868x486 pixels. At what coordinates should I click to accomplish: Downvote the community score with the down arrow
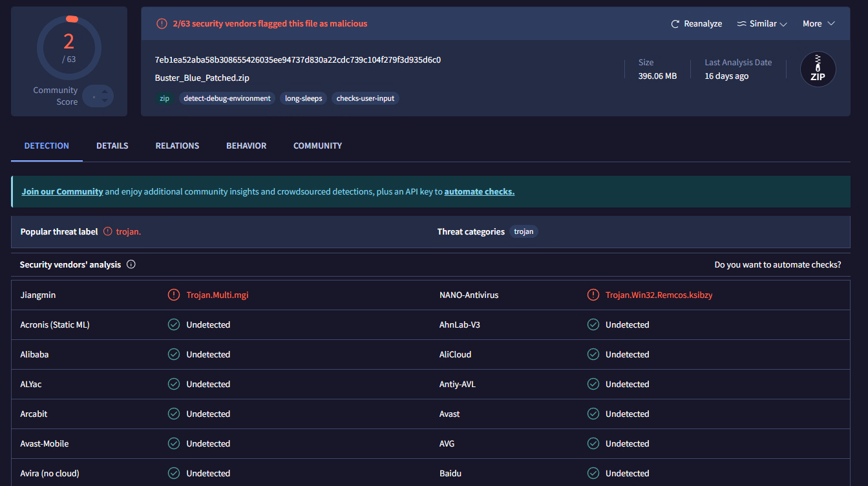(x=105, y=101)
